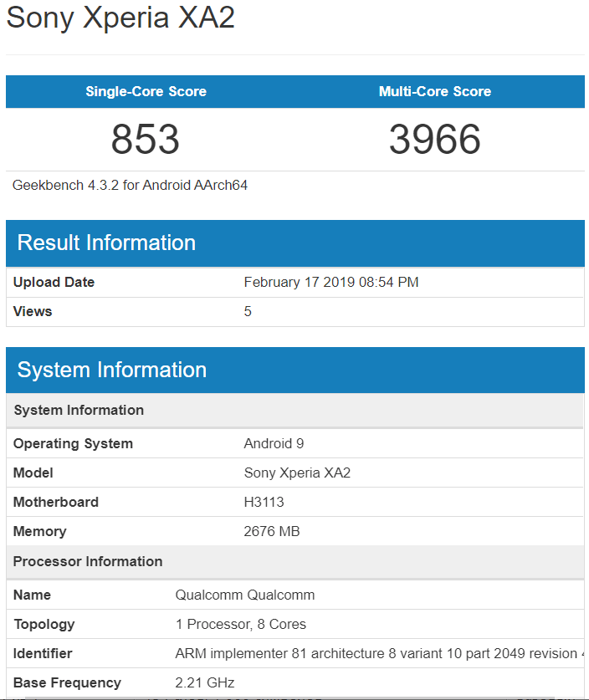Click the processor Name label
This screenshot has height=700, width=589.
(x=32, y=595)
